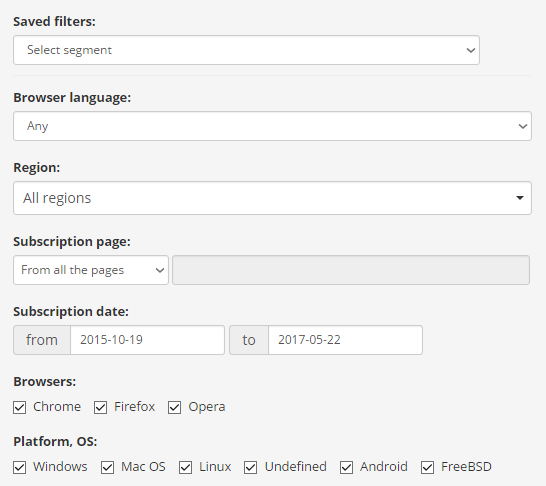This screenshot has width=546, height=486.
Task: Open the Saved filters segment dropdown
Action: [x=246, y=50]
